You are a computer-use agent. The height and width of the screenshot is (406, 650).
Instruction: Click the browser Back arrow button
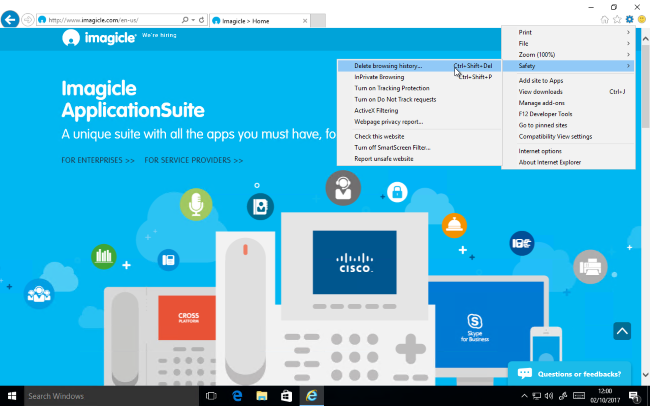[10, 19]
